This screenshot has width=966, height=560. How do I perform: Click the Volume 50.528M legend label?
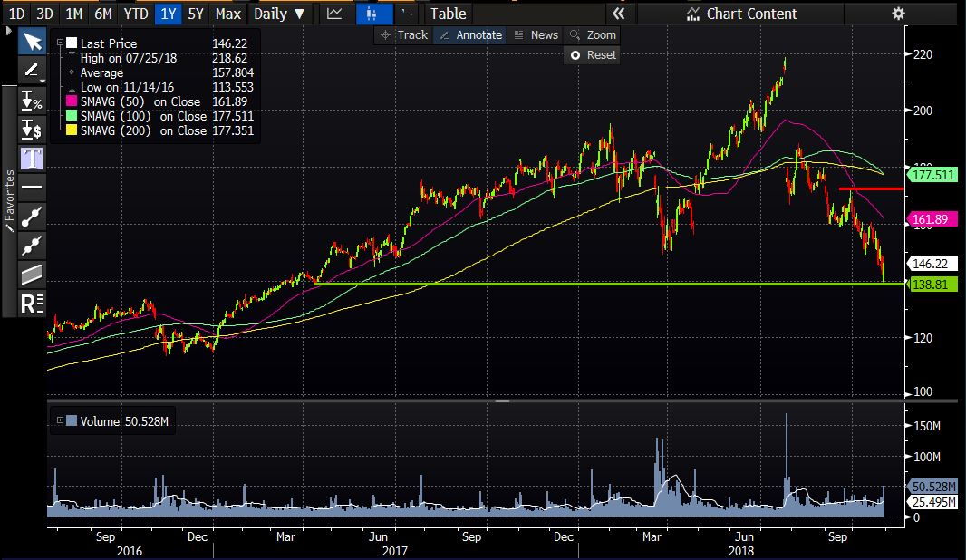point(124,421)
